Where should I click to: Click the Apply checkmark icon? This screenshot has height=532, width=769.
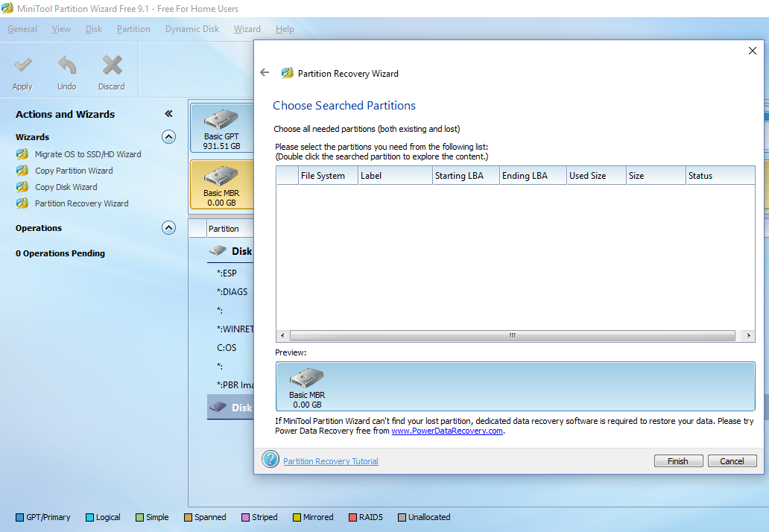22,66
